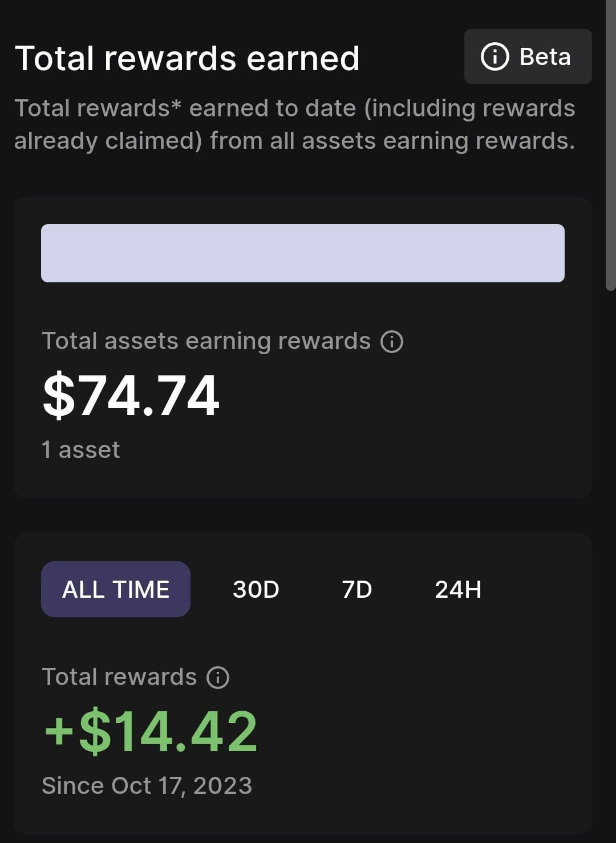Switch to the 7D time range
616x843 pixels.
[x=357, y=589]
